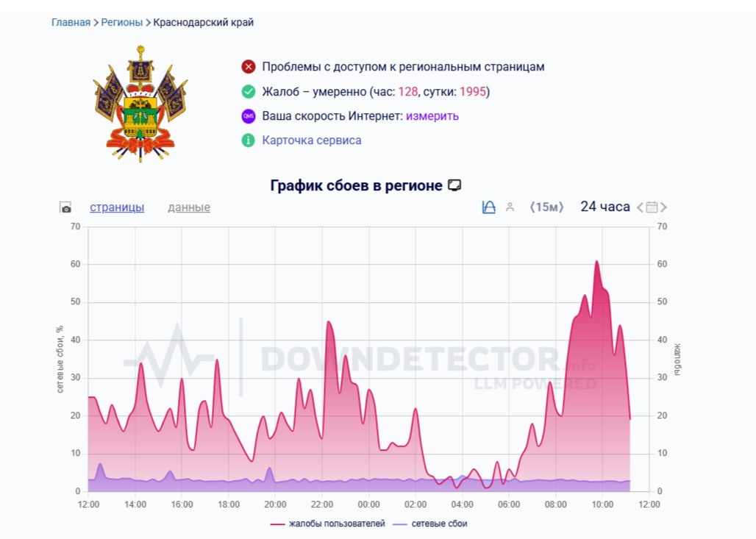Click the camera screenshot icon near the chart

[65, 207]
